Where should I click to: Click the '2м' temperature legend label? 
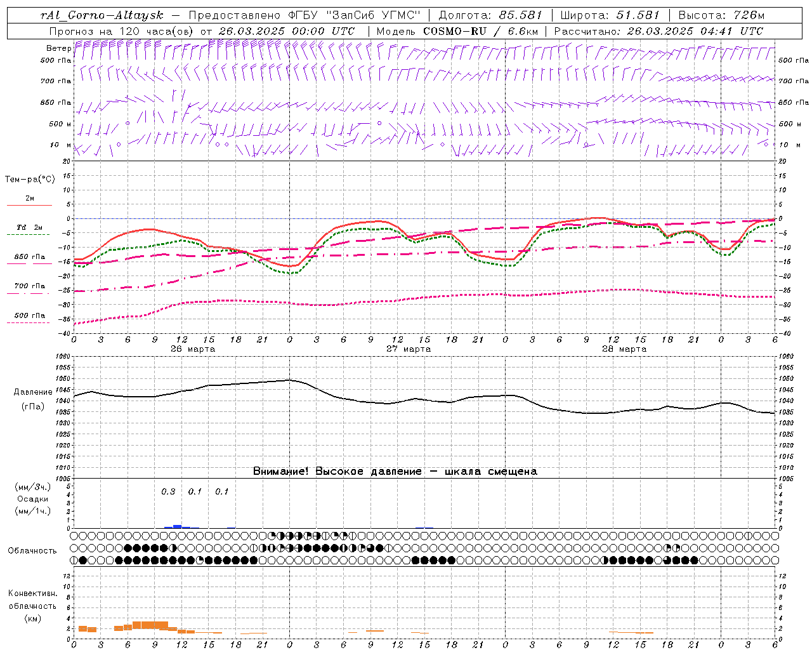pos(30,198)
